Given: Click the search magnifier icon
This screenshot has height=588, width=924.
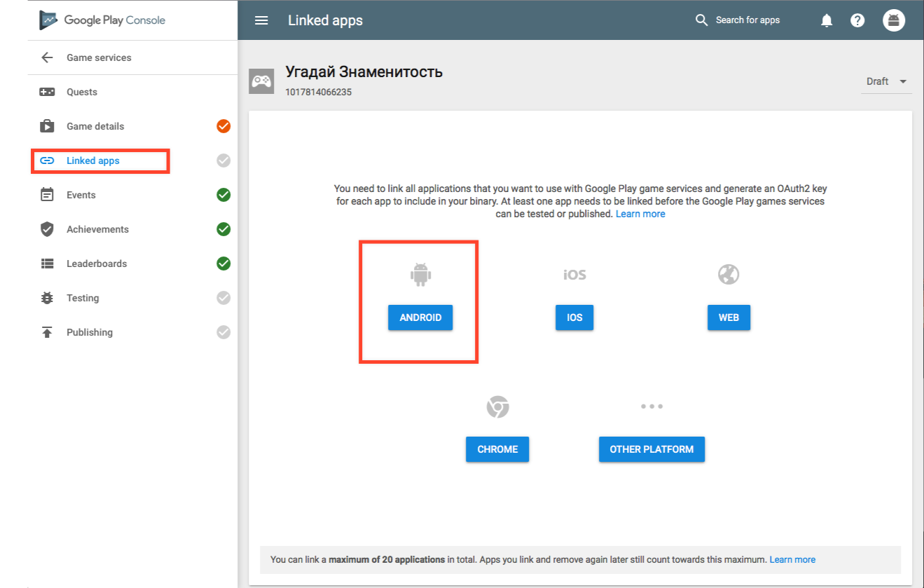Looking at the screenshot, I should point(701,20).
